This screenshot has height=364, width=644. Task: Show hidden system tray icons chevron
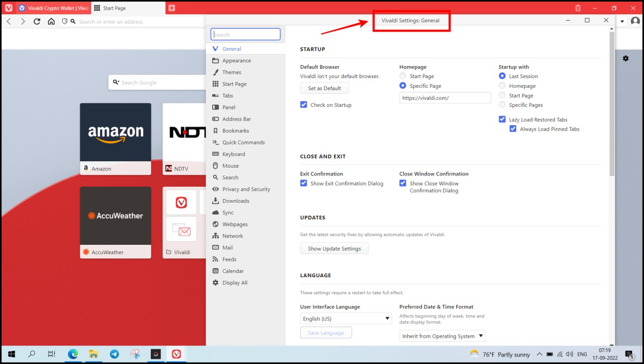(x=539, y=354)
